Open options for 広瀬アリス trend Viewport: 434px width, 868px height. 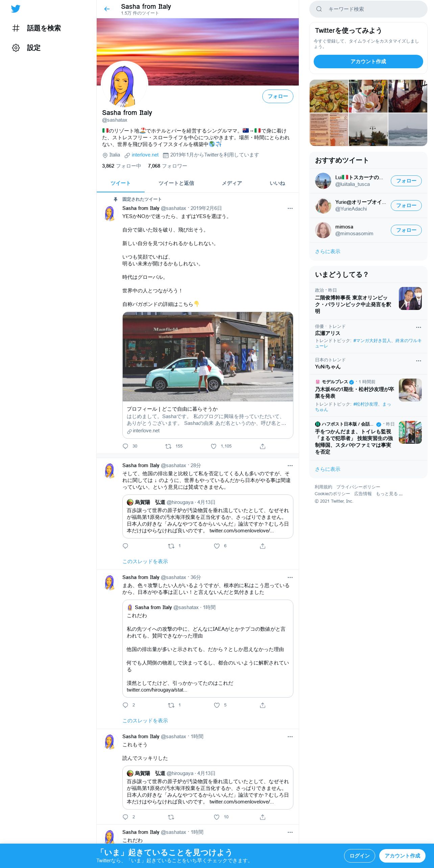(418, 327)
